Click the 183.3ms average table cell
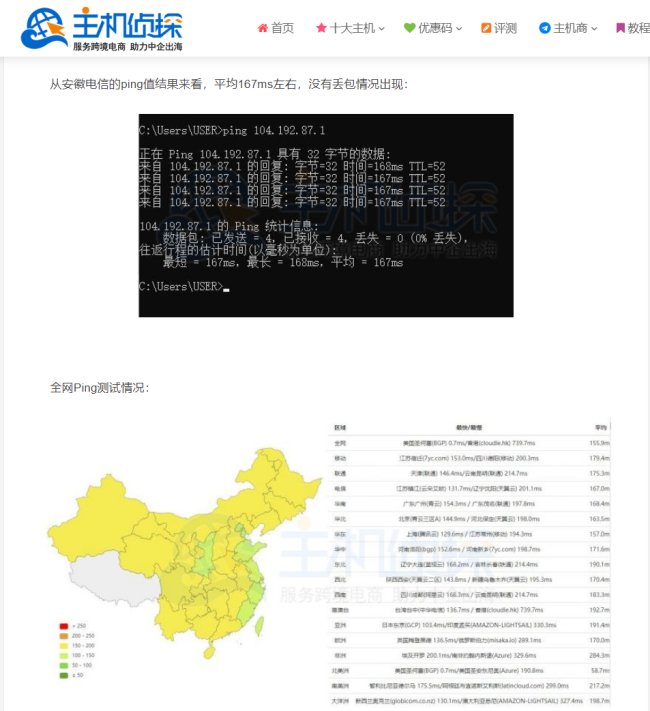The image size is (650, 711). pyautogui.click(x=599, y=594)
